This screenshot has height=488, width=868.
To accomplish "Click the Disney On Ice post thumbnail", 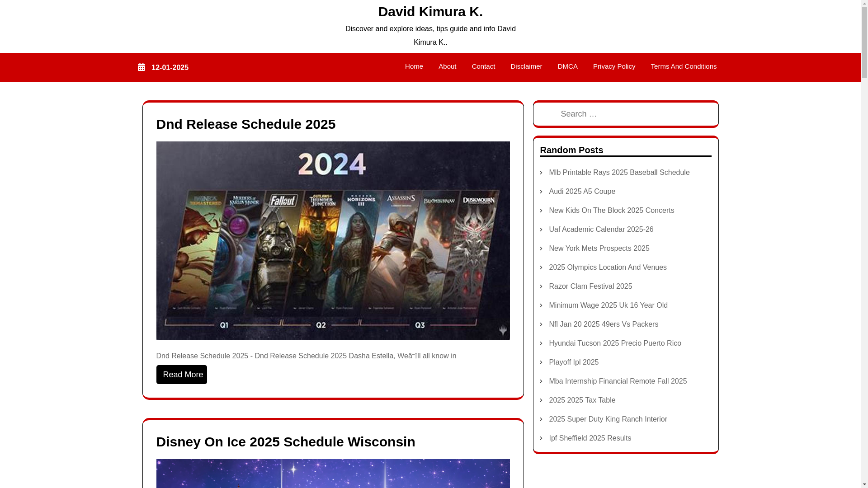I will click(x=333, y=474).
